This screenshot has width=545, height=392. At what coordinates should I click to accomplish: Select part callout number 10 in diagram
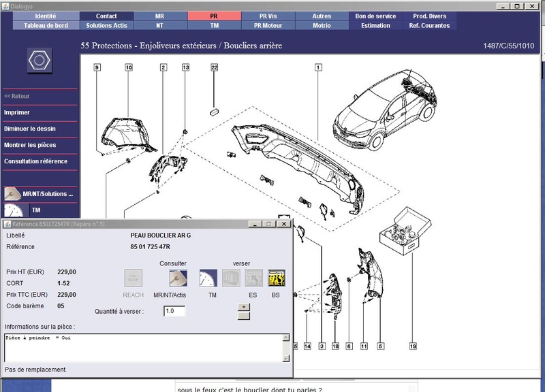pos(129,67)
